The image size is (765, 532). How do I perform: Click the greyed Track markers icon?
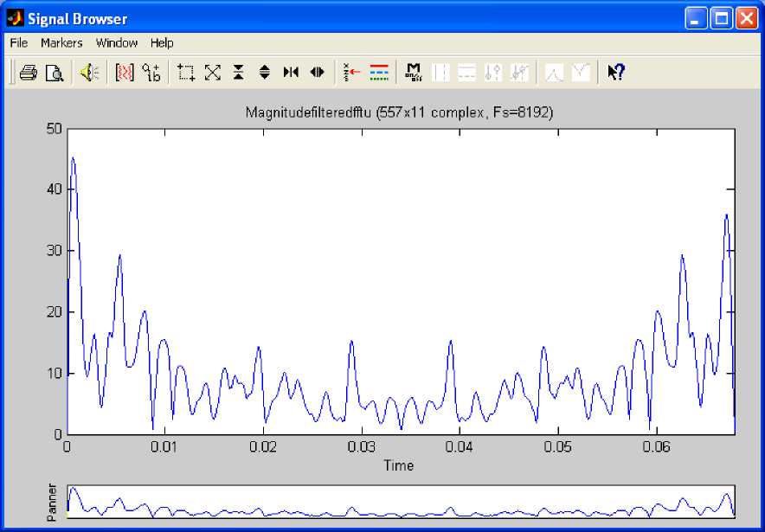493,73
